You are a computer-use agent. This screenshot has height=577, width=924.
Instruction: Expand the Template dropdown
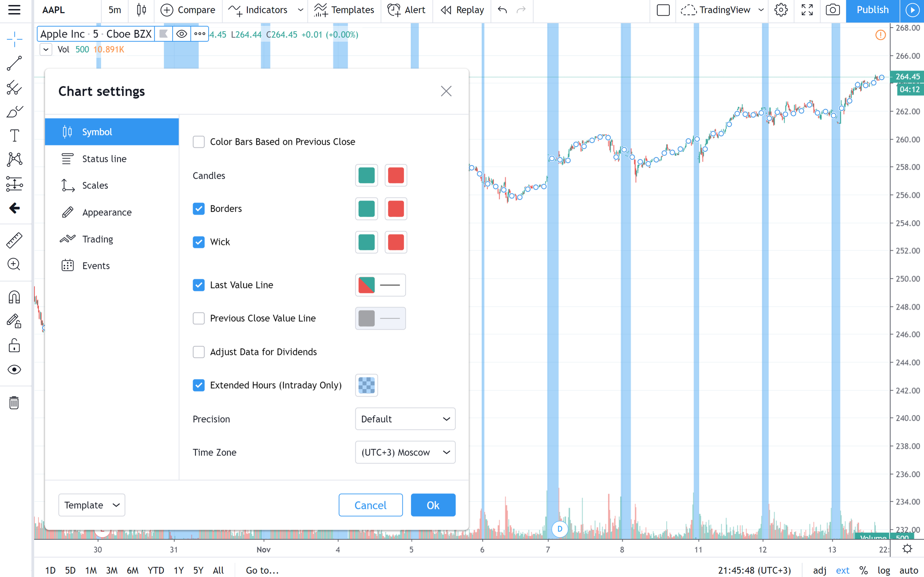92,505
